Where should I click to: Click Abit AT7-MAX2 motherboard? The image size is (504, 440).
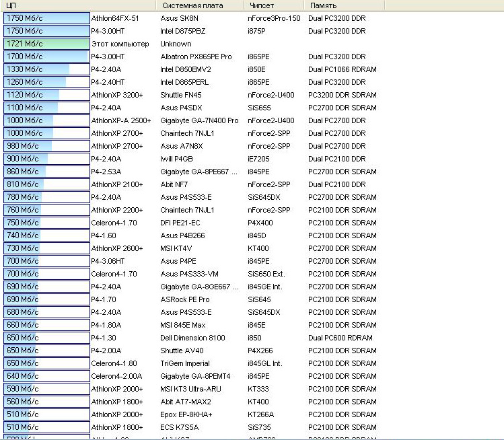click(x=186, y=402)
